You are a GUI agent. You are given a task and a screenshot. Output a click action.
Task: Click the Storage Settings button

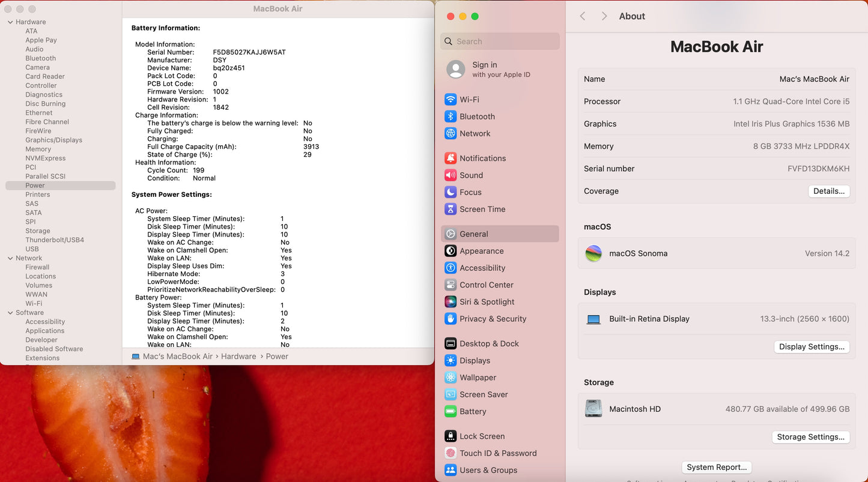click(810, 437)
